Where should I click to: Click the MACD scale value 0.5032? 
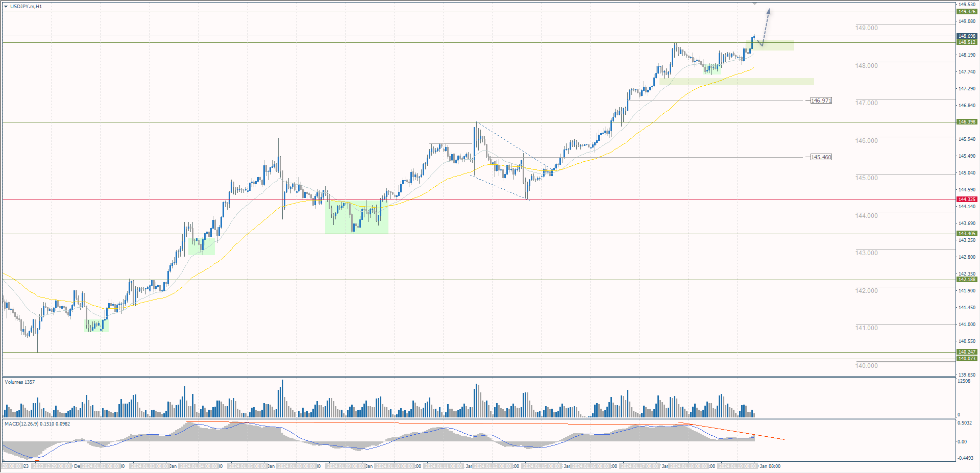tap(965, 423)
